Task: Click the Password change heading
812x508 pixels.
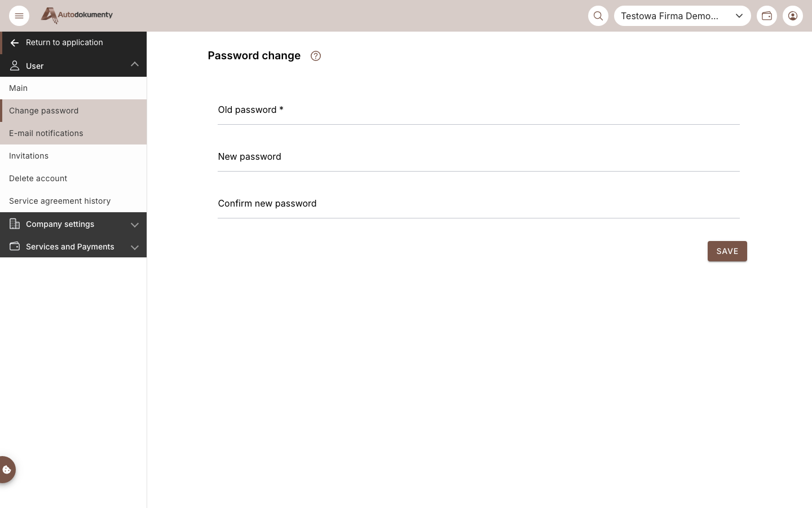Action: pos(254,55)
